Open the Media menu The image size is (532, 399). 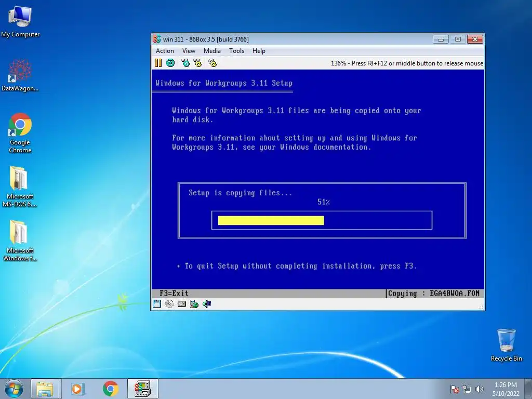212,51
